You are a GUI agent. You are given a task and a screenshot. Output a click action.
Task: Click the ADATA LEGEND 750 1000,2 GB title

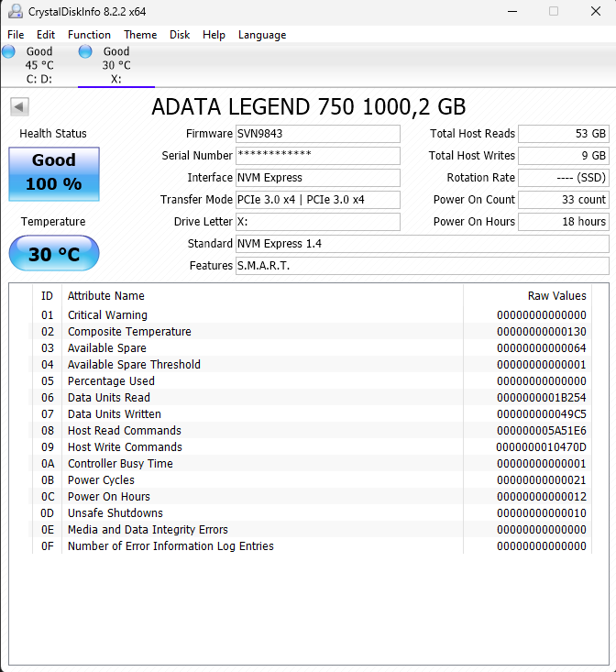308,106
